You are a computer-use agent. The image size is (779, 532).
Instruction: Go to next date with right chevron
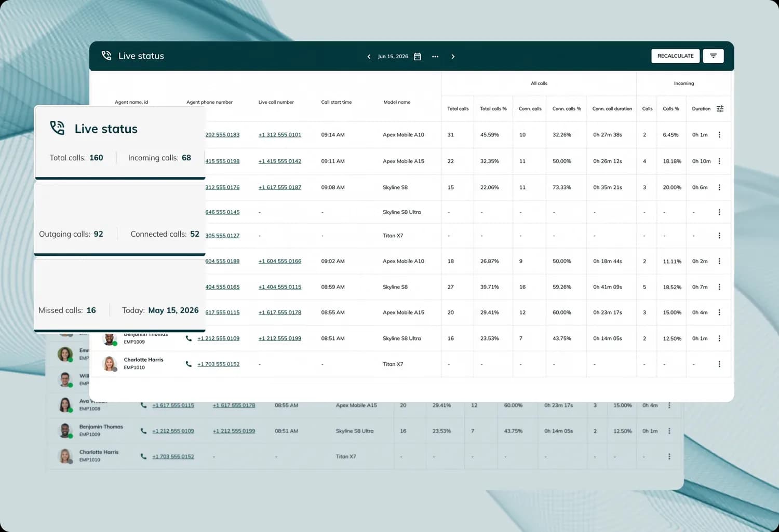tap(453, 57)
